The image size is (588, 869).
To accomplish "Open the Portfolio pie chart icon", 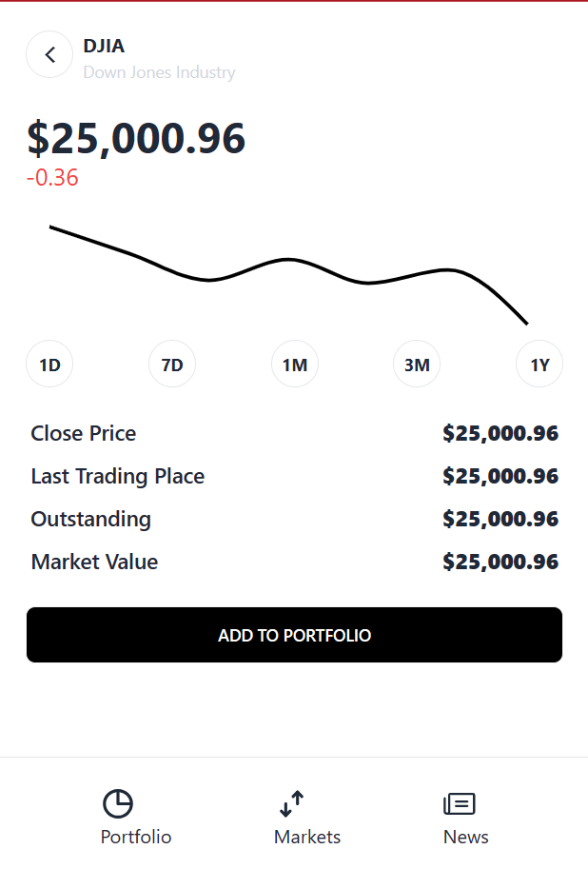I will [x=119, y=803].
